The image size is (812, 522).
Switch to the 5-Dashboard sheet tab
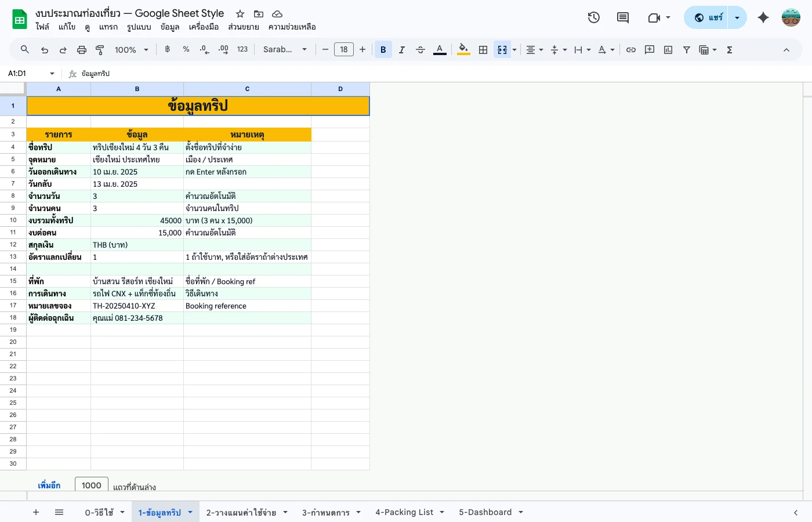485,512
